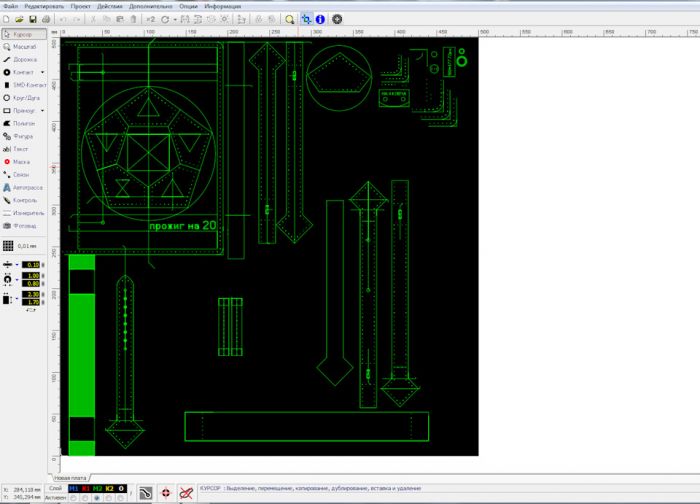
Task: Click the 0.10 track width field
Action: click(x=33, y=265)
